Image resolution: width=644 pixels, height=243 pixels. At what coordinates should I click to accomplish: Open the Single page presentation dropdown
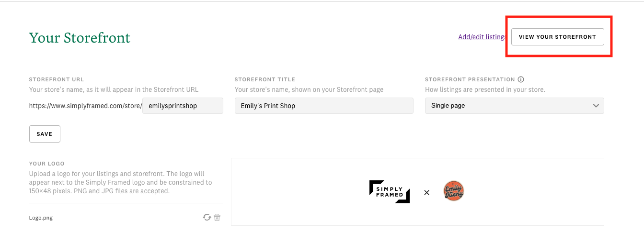pos(514,106)
